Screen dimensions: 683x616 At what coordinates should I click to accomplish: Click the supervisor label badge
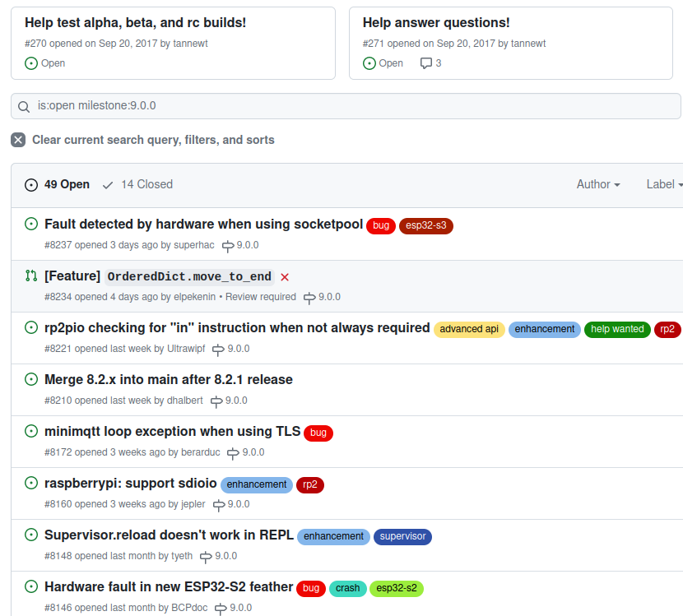click(x=402, y=536)
